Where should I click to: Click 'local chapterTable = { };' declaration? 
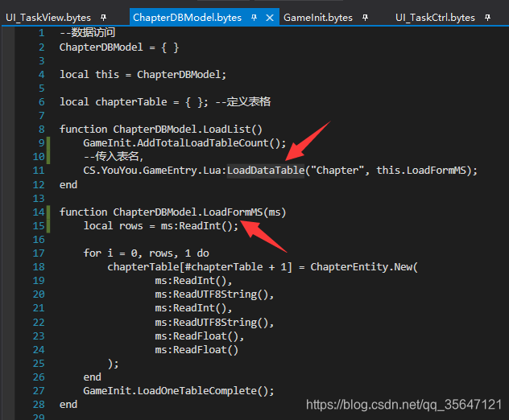click(x=134, y=102)
